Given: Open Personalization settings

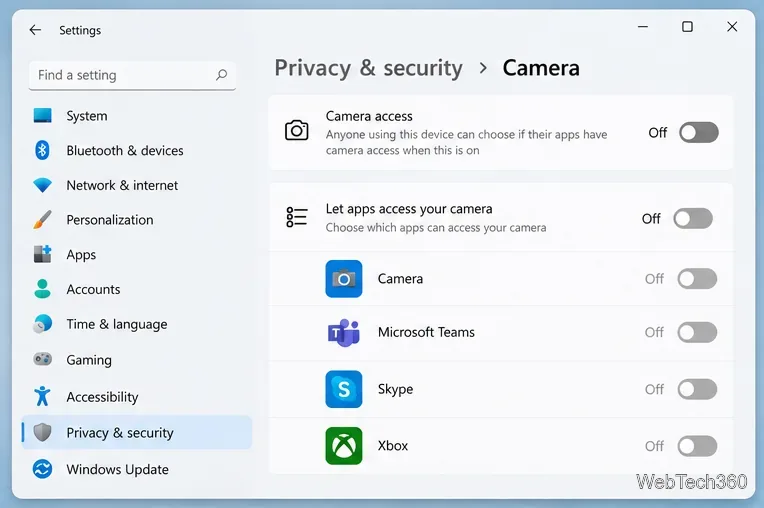Looking at the screenshot, I should [137, 220].
